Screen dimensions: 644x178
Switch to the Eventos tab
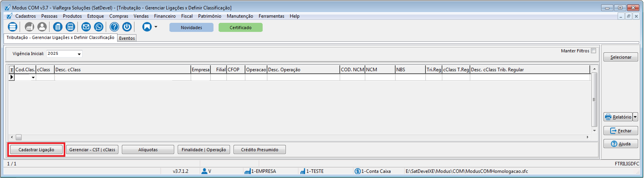[127, 38]
